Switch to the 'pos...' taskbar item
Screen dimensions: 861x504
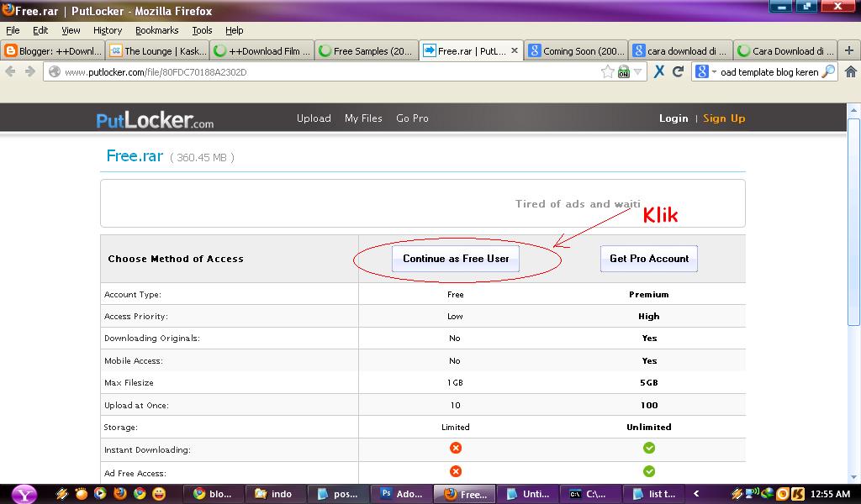[x=338, y=494]
